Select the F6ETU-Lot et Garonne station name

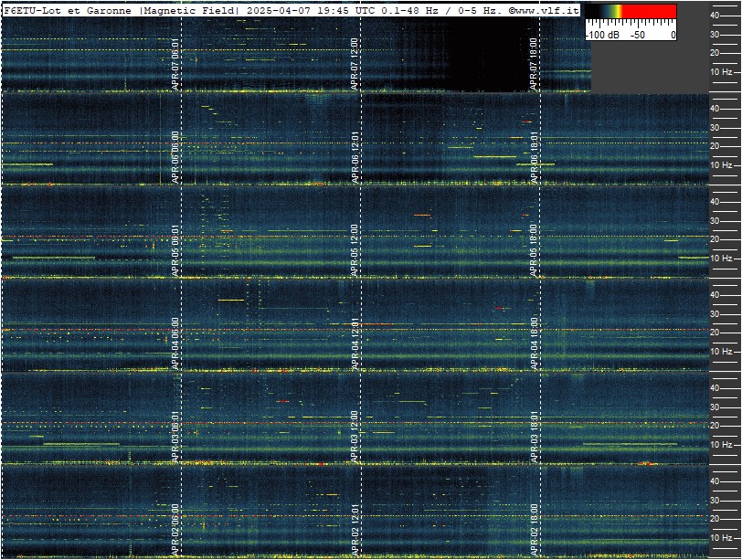click(68, 10)
